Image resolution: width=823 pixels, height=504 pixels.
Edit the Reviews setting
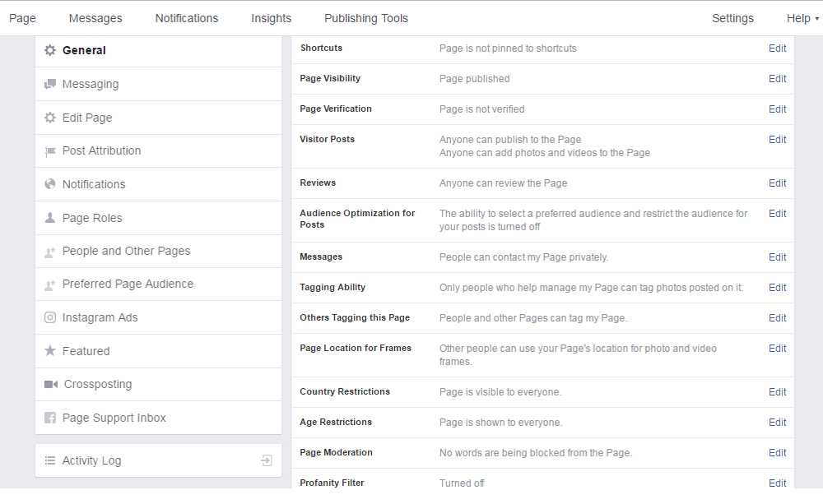[x=778, y=183]
